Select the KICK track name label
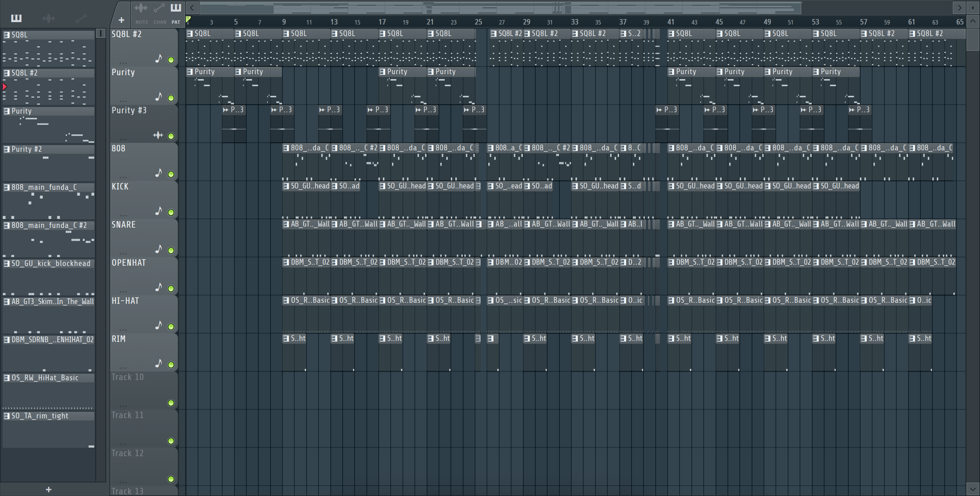980x496 pixels. pos(120,186)
